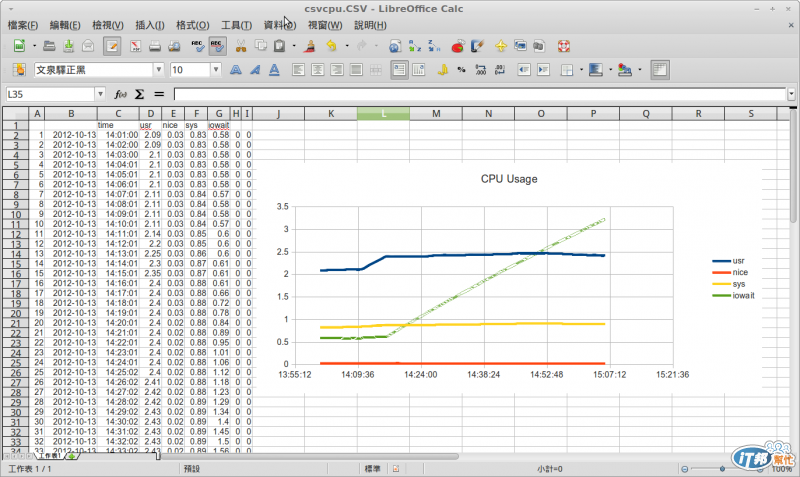Toggle the Merge Cells formatting button

(x=376, y=70)
